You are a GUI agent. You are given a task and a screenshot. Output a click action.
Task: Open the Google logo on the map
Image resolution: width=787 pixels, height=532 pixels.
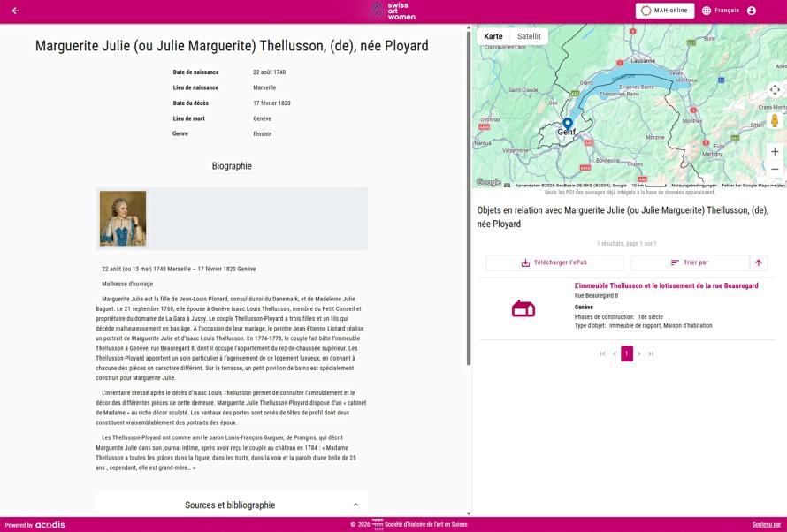click(489, 183)
